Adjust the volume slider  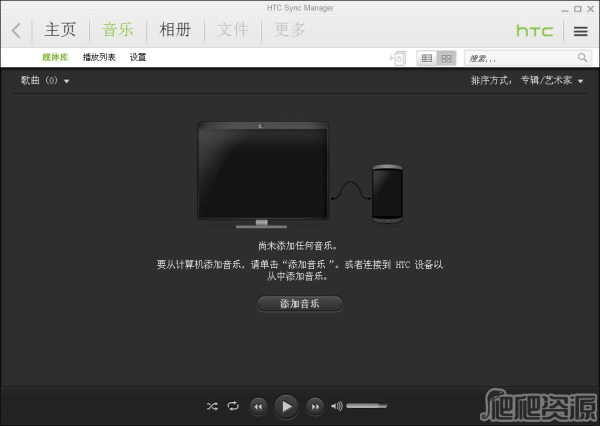[367, 406]
